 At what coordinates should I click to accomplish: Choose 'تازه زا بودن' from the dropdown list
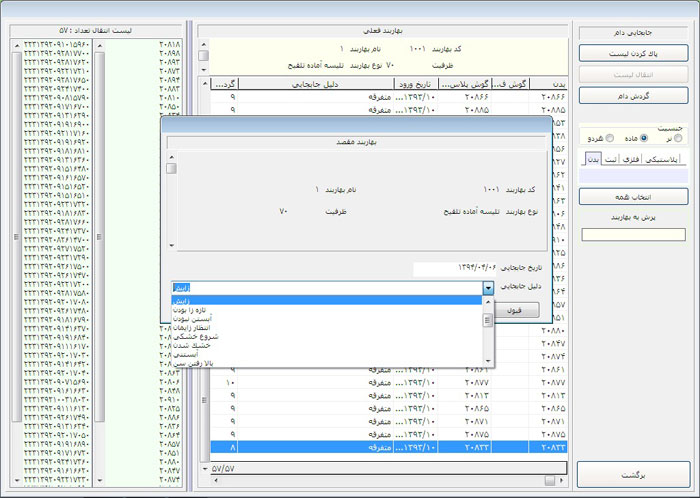(327, 310)
